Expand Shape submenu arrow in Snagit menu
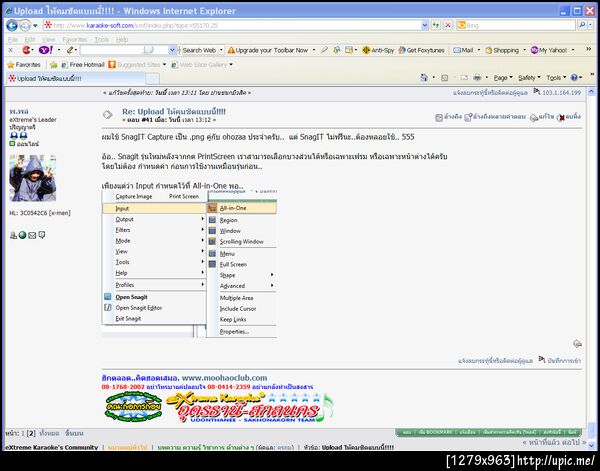 272,275
